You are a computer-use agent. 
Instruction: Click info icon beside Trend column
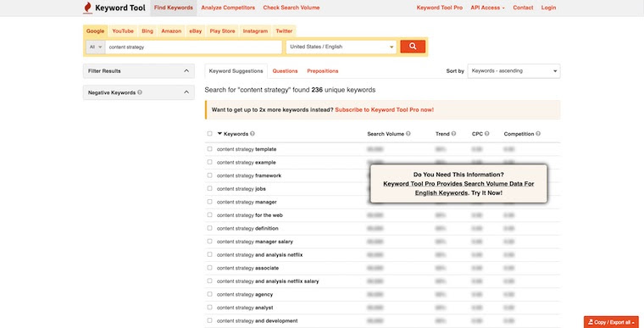(x=453, y=134)
